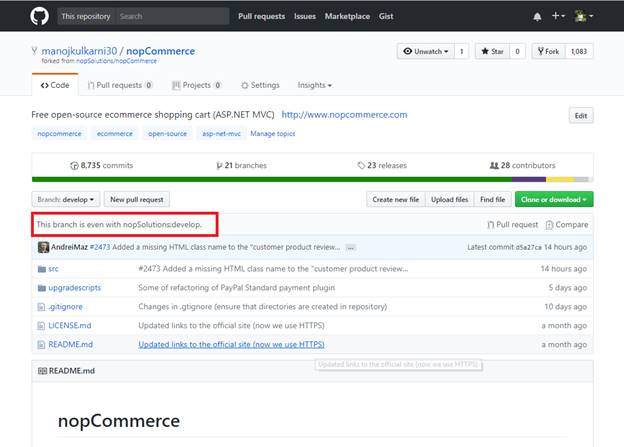Select the Code tab

tap(55, 85)
